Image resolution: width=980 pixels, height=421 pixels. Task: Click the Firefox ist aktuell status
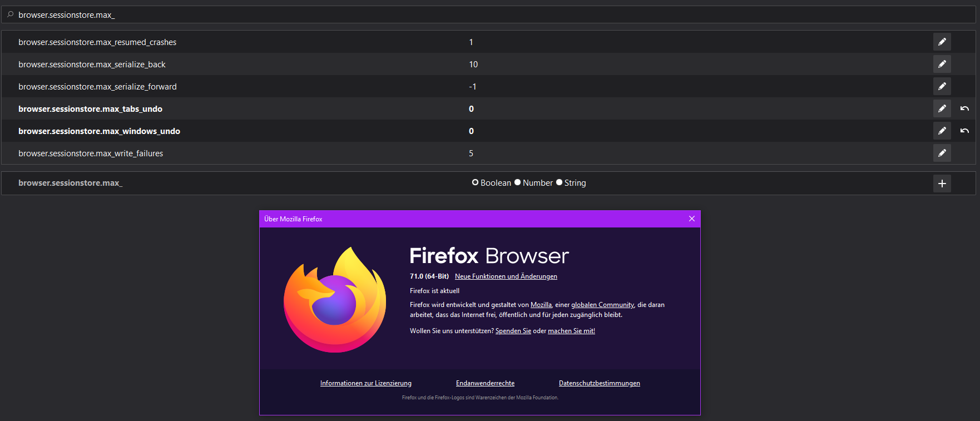tap(434, 291)
